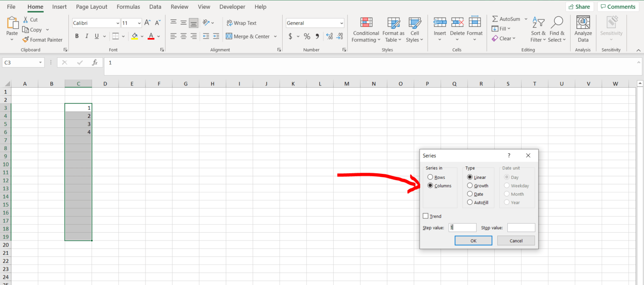Expand the Fill Color options
This screenshot has width=644, height=285.
[x=141, y=36]
